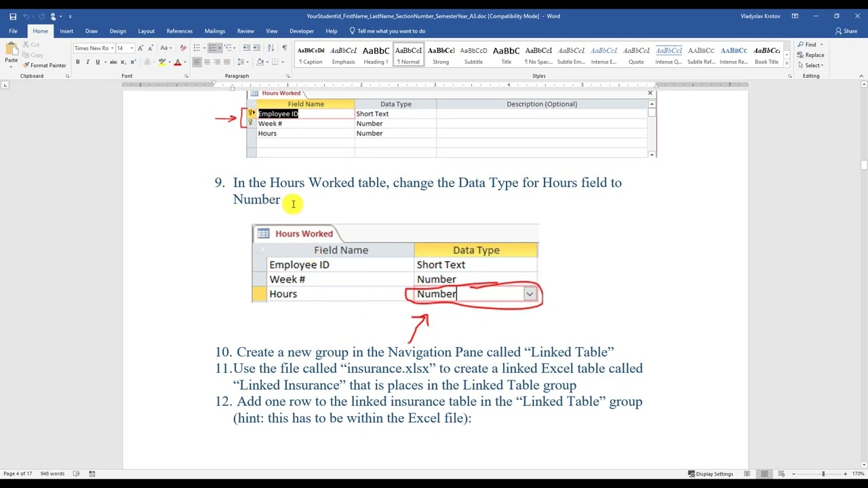
Task: Open the Borders icon
Action: tap(275, 62)
